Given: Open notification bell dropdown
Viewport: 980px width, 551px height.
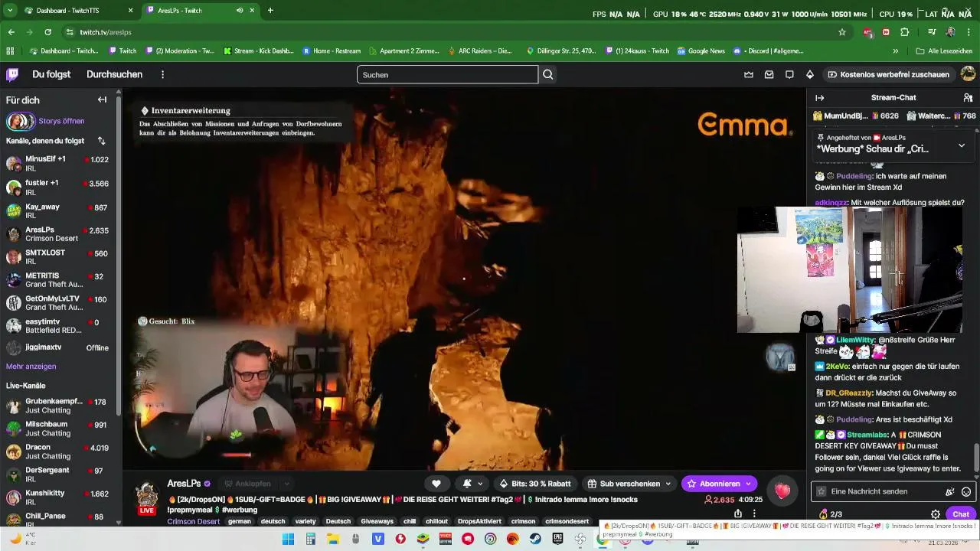Looking at the screenshot, I should pyautogui.click(x=472, y=484).
